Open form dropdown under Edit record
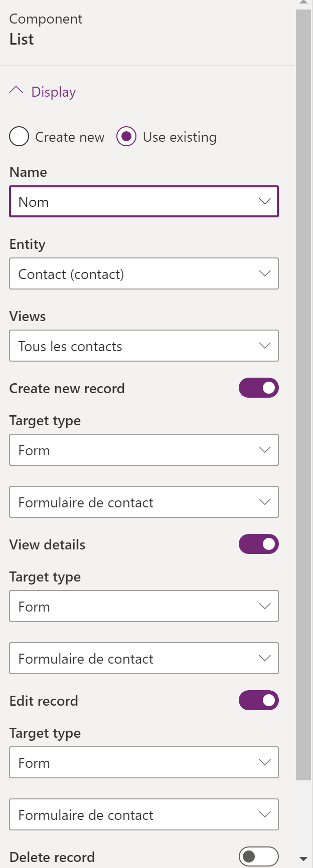This screenshot has width=313, height=868. (x=144, y=815)
